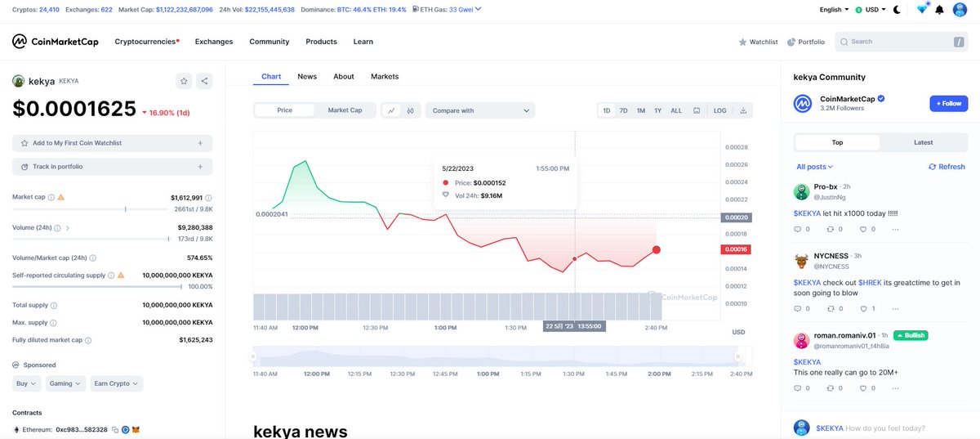Switch to the Markets tab
The height and width of the screenshot is (439, 980).
point(385,76)
